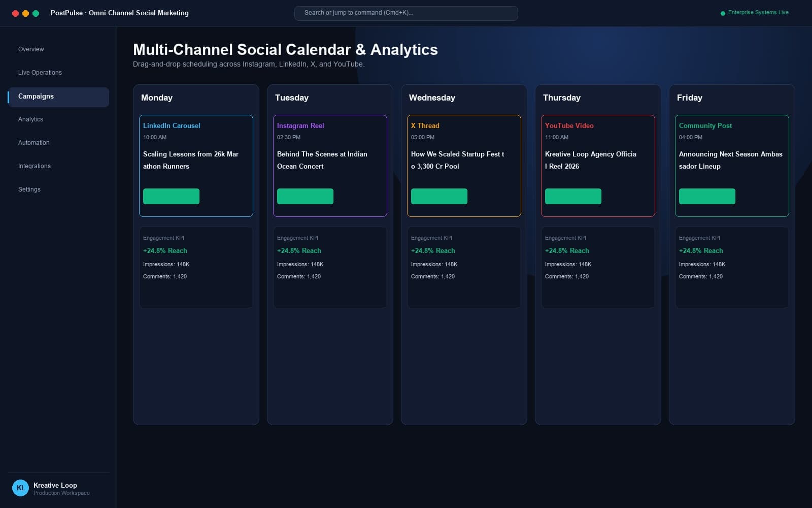The width and height of the screenshot is (812, 508).
Task: Click the 'Announcing Next Season Ambassador Lineup' text
Action: pos(731,160)
